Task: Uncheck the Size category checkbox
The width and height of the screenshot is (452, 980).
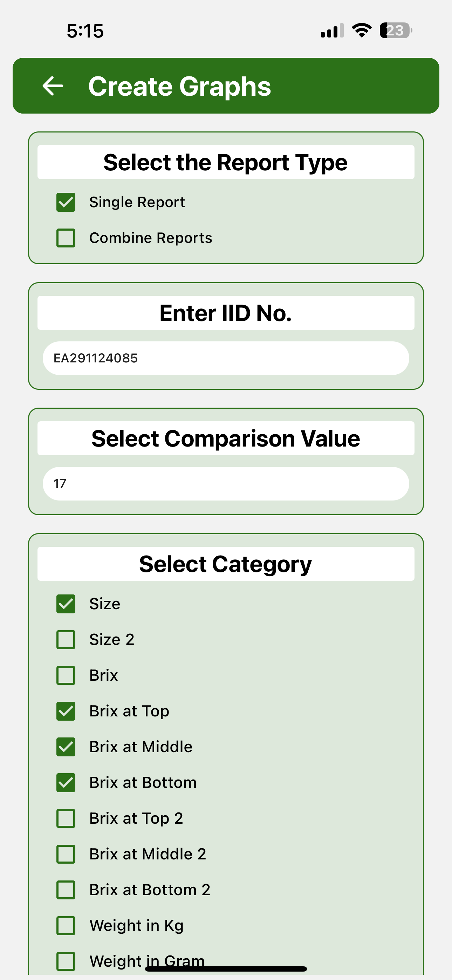Action: (x=66, y=604)
